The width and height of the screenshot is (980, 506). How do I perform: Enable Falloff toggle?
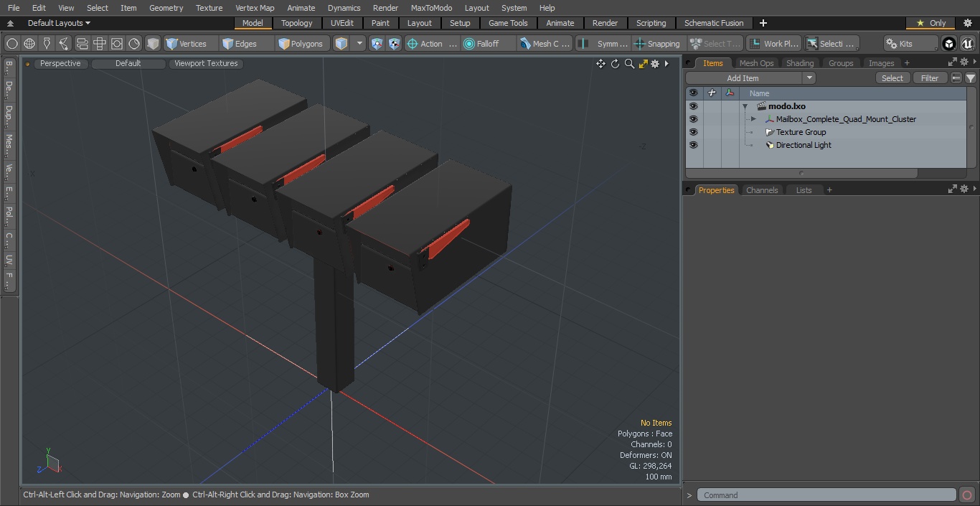pos(489,44)
